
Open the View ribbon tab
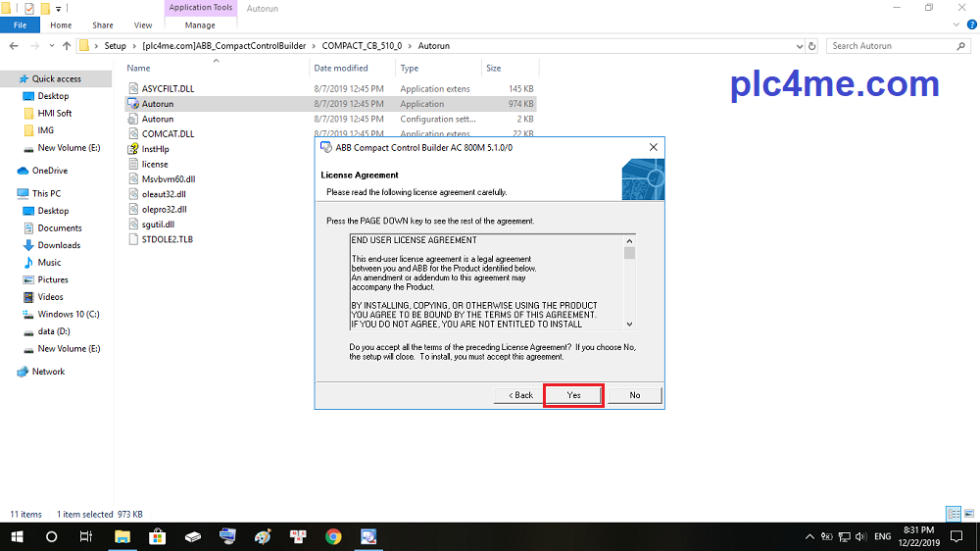(x=143, y=25)
